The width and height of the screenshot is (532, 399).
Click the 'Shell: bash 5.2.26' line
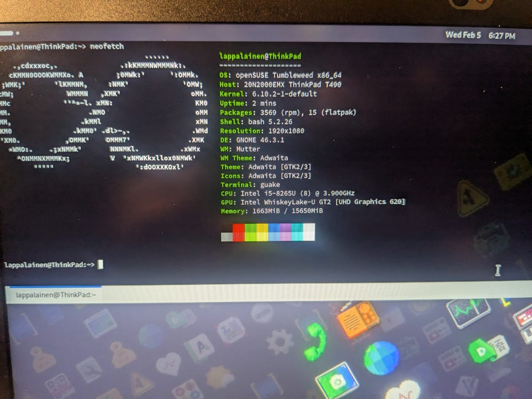256,121
